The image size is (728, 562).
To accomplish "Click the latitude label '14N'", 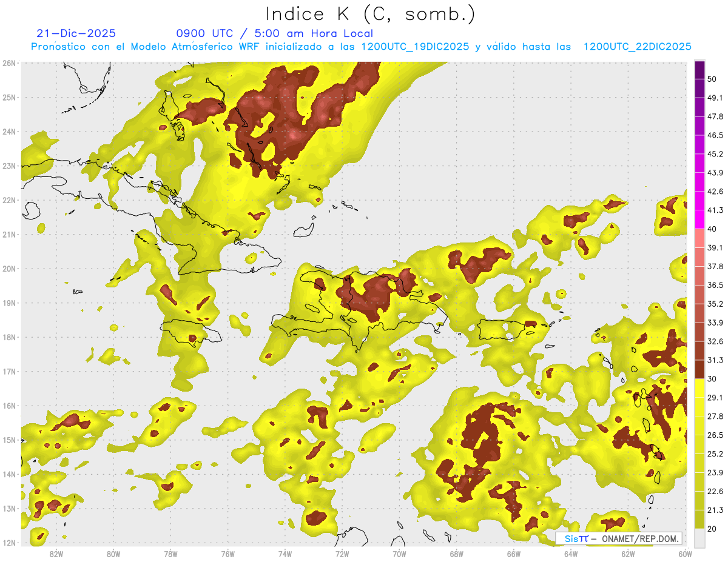I will tap(8, 474).
